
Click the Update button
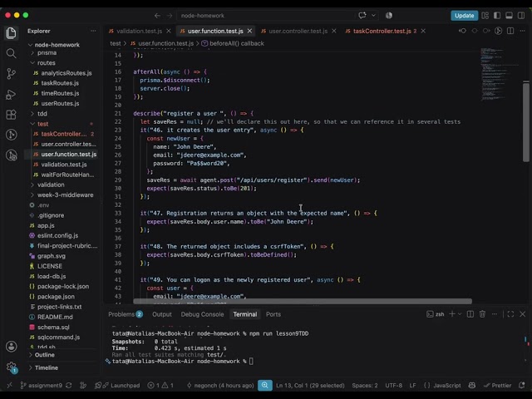[x=464, y=16]
